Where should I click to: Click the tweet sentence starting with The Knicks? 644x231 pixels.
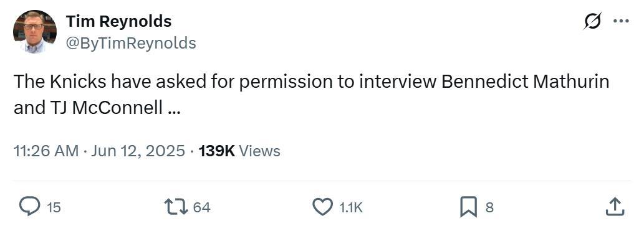(x=311, y=95)
